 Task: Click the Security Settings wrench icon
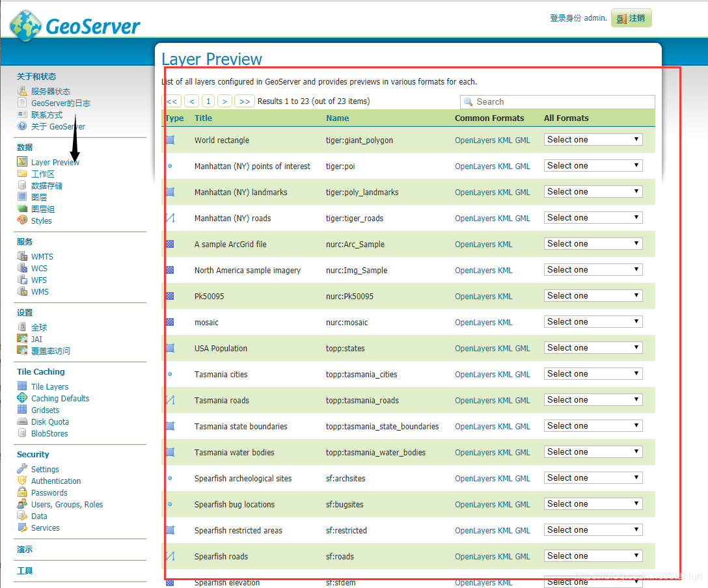coord(22,468)
